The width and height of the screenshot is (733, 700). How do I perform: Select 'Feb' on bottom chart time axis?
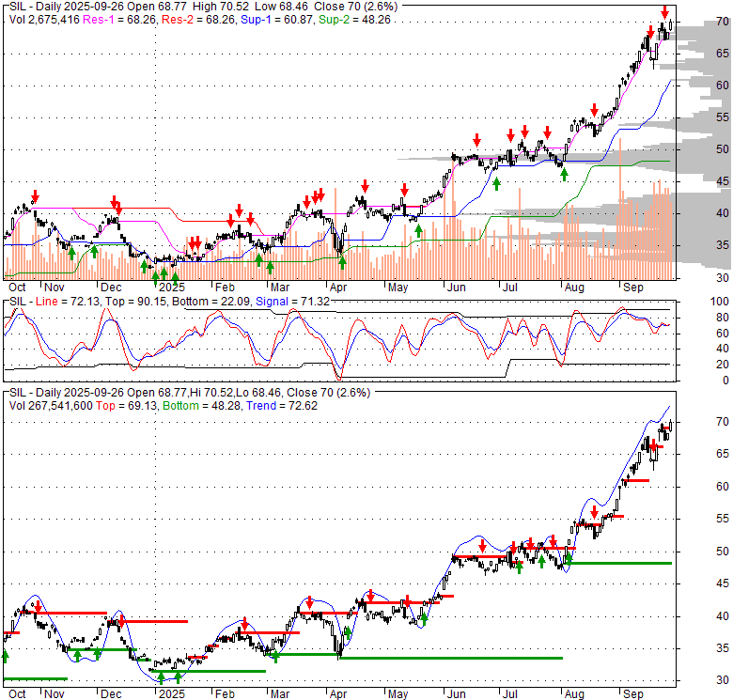225,694
